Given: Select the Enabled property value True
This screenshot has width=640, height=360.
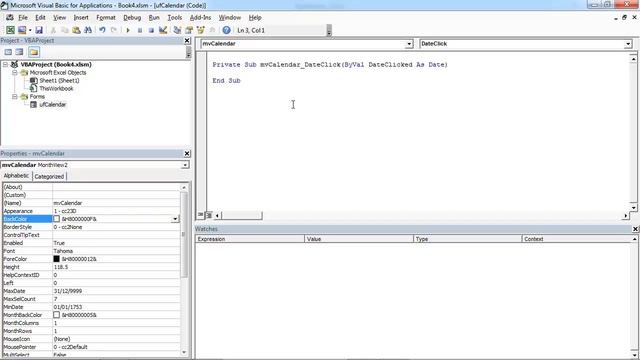Looking at the screenshot, I should click(x=116, y=243).
